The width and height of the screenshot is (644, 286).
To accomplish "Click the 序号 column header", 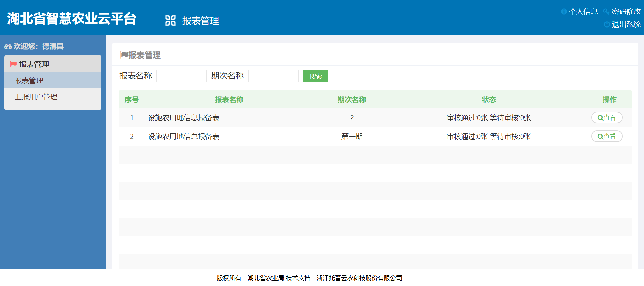I will [132, 100].
